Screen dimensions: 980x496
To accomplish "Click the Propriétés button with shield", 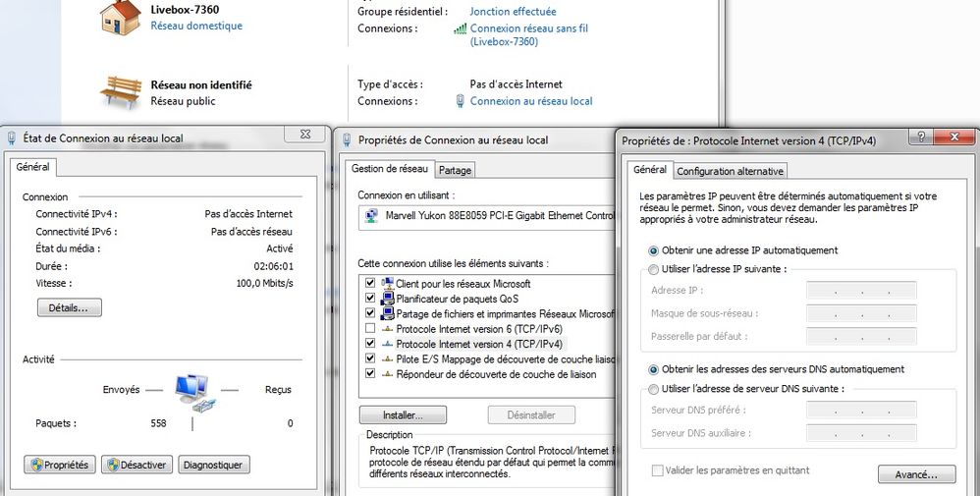I will pyautogui.click(x=59, y=465).
